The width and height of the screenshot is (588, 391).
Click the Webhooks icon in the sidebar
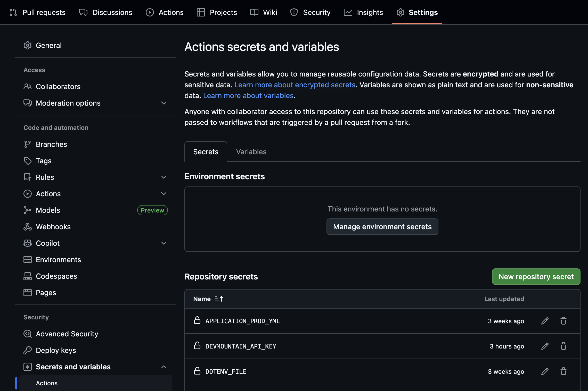[28, 227]
